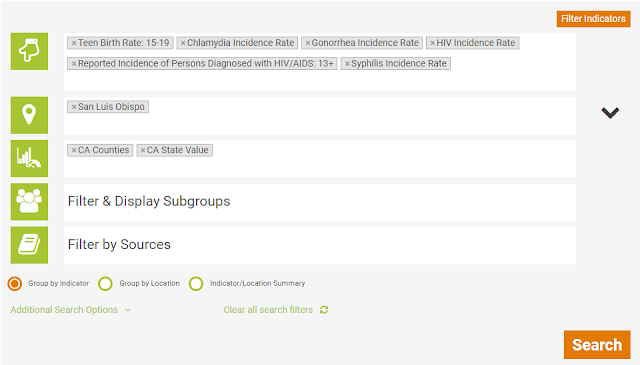Click the Syphilis Incidence Rate label text
640x365 pixels.
(x=399, y=64)
